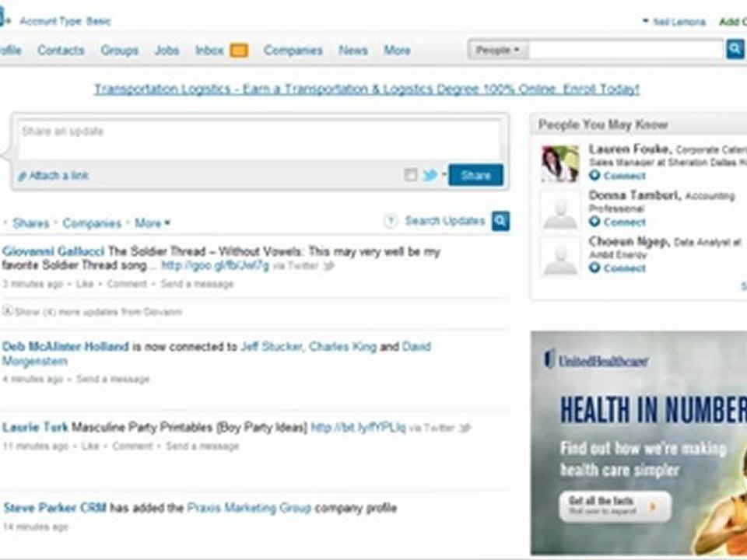
Task: Click the Search Updates magnifier icon
Action: [500, 221]
